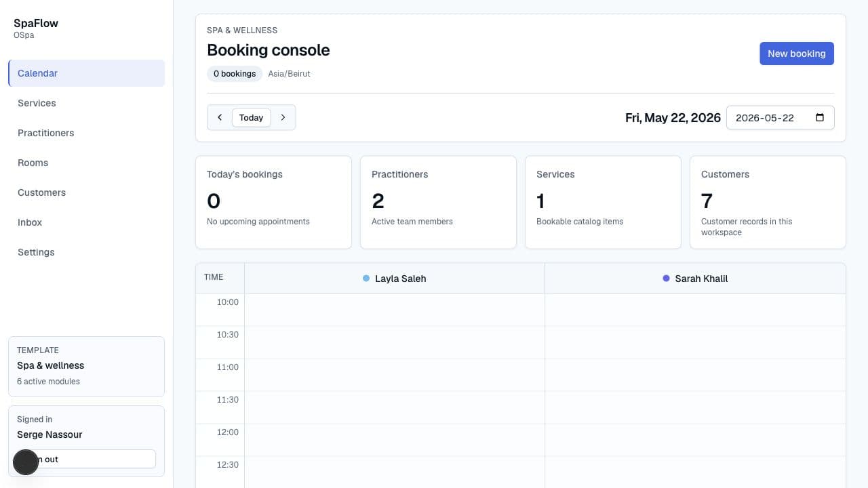Image resolution: width=868 pixels, height=488 pixels.
Task: Select the Sarah Khalil column header
Action: pyautogui.click(x=695, y=279)
